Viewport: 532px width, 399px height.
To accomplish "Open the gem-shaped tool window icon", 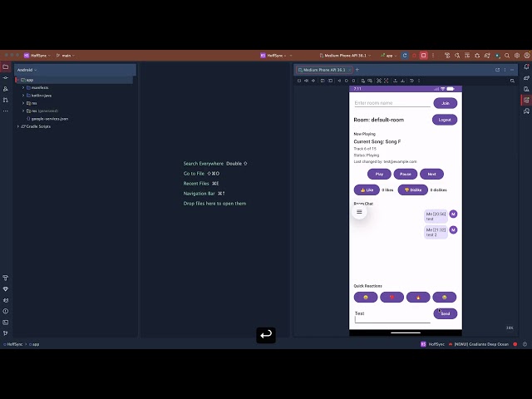I will click(x=6, y=289).
